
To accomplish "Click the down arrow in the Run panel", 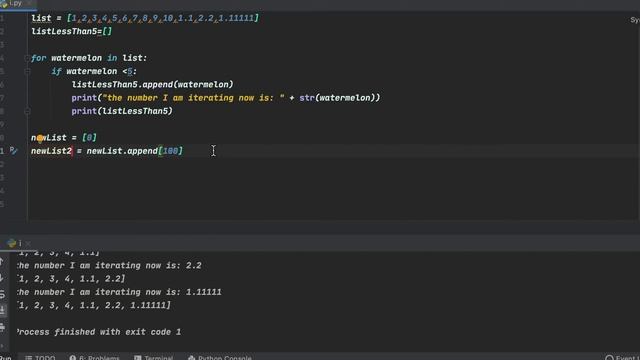I will point(2,278).
